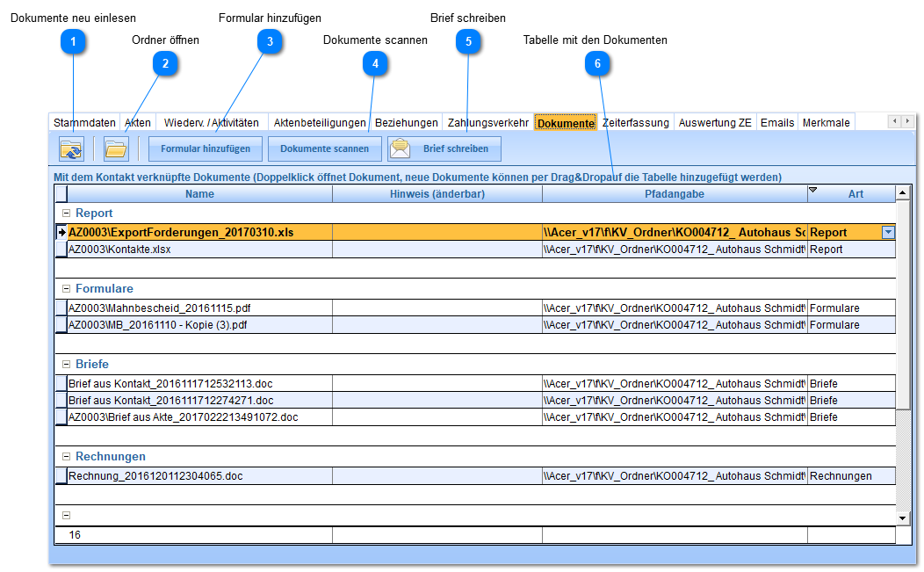This screenshot has width=924, height=572.
Task: Switch to the Emails tab
Action: [777, 123]
